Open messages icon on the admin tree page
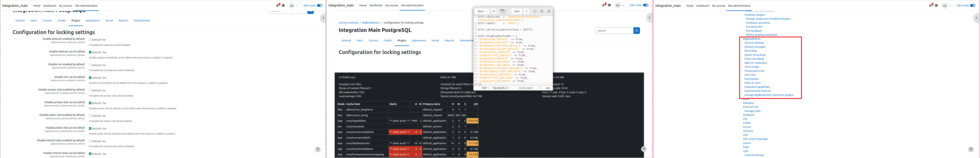 (936, 6)
